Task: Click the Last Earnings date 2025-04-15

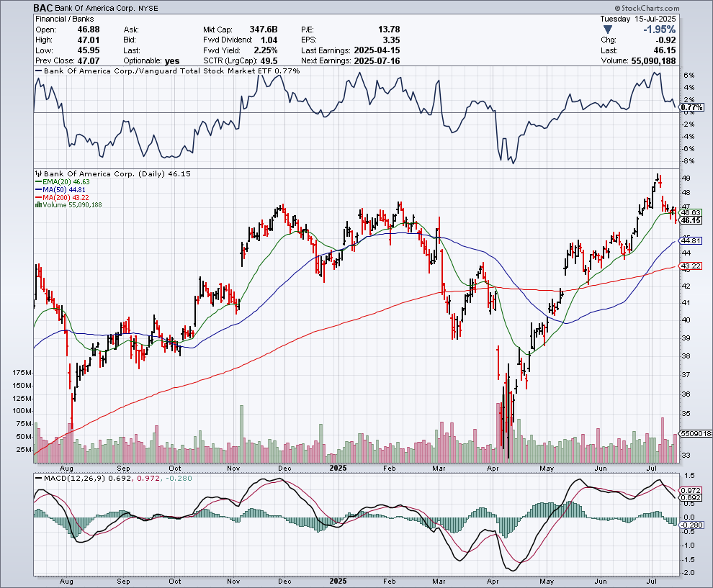Action: click(377, 50)
